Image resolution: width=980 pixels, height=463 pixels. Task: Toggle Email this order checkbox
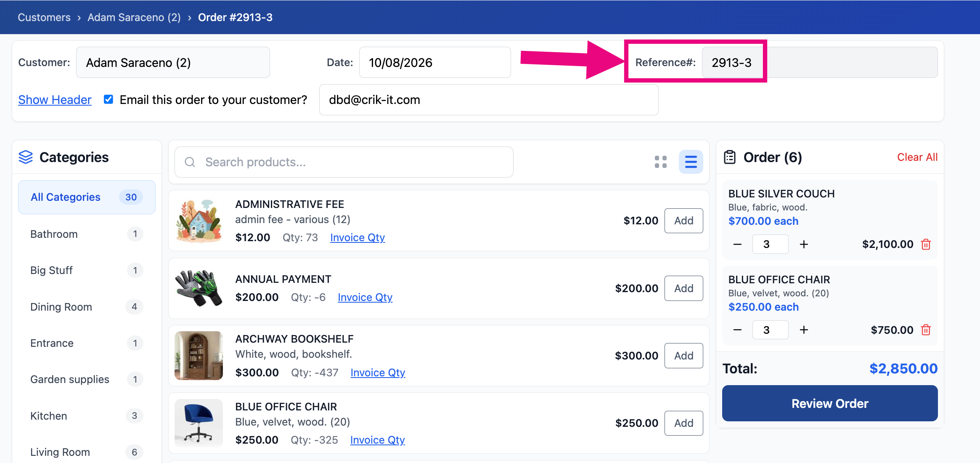(109, 99)
